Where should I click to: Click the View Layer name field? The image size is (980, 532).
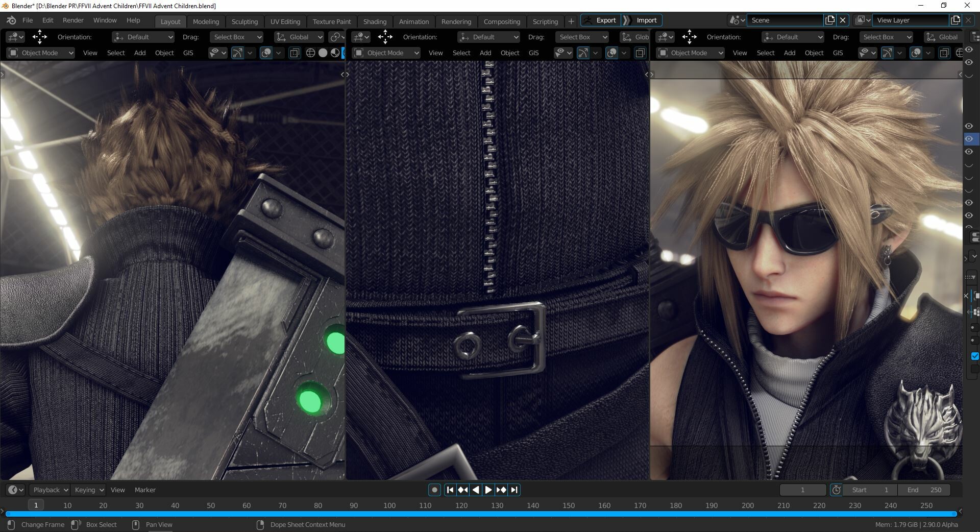point(911,20)
